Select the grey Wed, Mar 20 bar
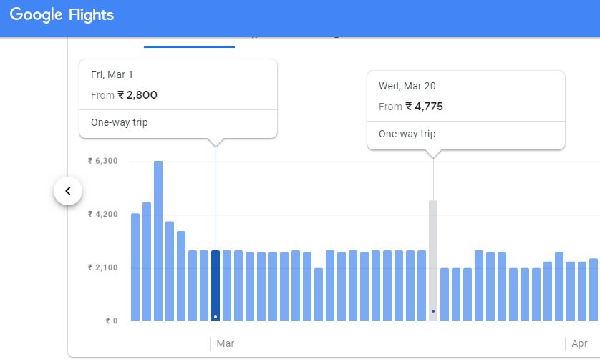 pyautogui.click(x=433, y=260)
